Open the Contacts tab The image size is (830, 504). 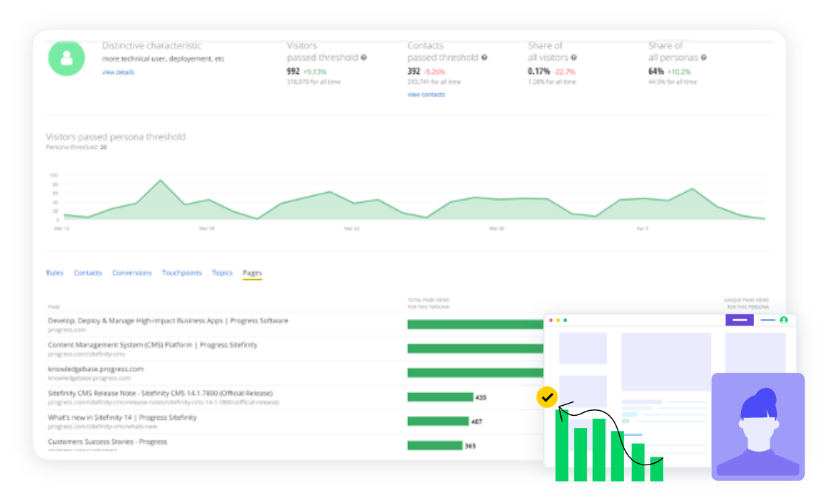click(88, 273)
